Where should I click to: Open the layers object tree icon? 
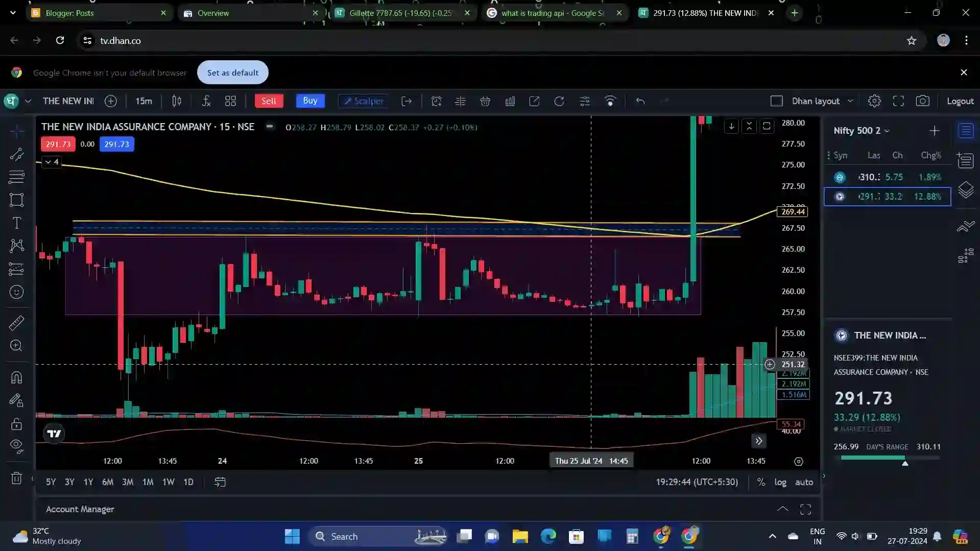click(x=966, y=190)
